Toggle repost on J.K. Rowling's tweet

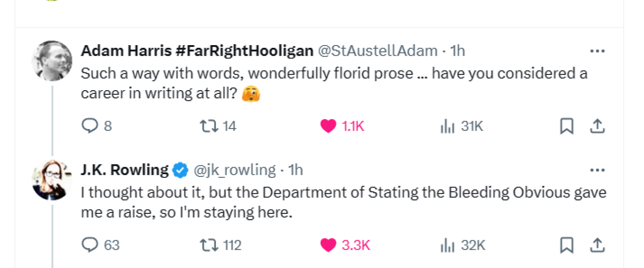(x=209, y=245)
